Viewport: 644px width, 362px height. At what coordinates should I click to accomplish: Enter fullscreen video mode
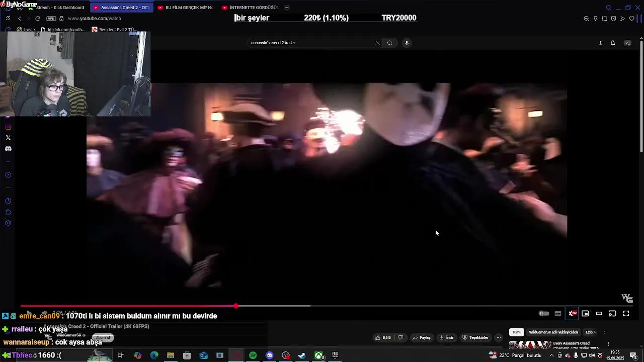[626, 314]
